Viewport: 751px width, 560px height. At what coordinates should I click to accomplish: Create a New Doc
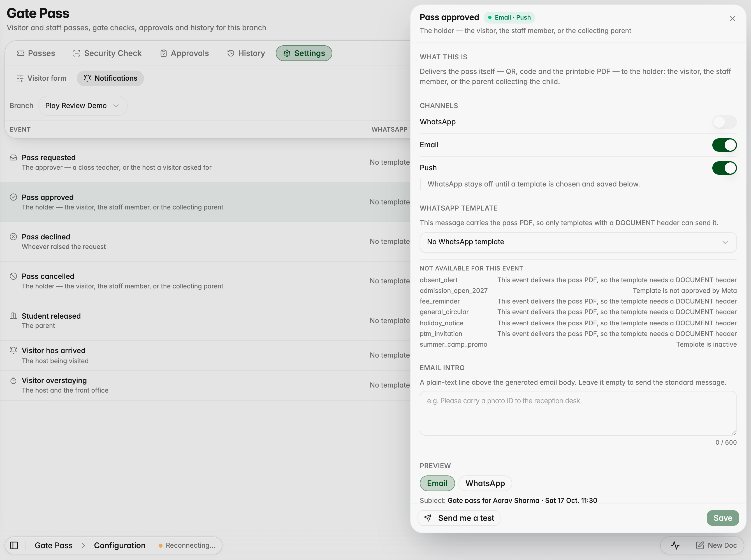pos(717,545)
